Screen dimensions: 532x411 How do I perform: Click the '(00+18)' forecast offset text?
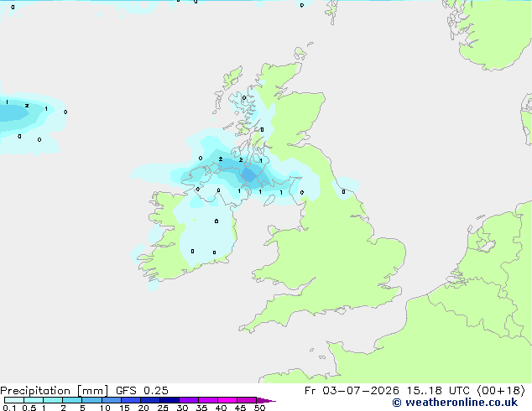(501, 391)
